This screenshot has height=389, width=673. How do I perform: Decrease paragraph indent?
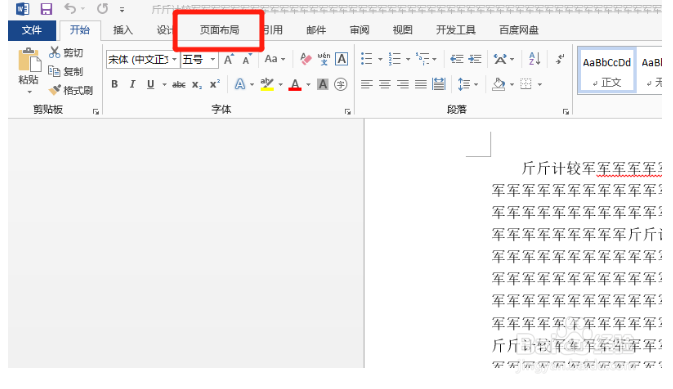tap(457, 59)
